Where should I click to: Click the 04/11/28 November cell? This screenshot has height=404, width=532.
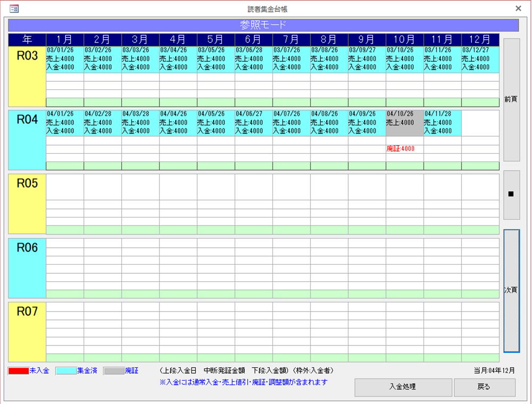point(443,123)
